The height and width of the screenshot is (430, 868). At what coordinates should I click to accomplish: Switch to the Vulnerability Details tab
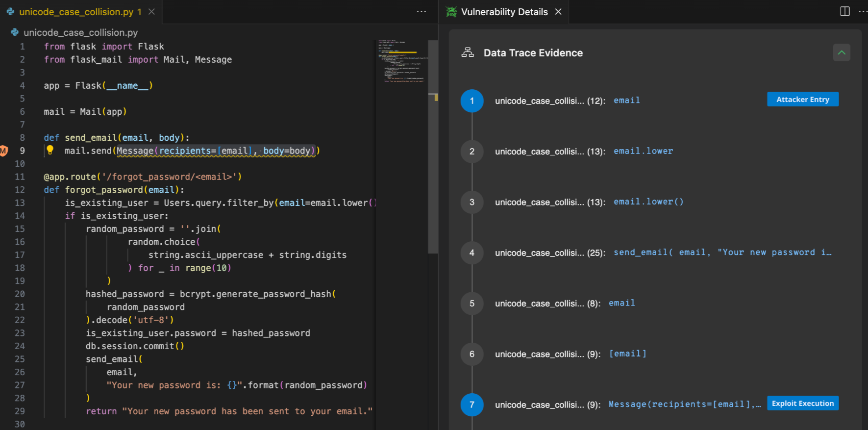pyautogui.click(x=504, y=12)
